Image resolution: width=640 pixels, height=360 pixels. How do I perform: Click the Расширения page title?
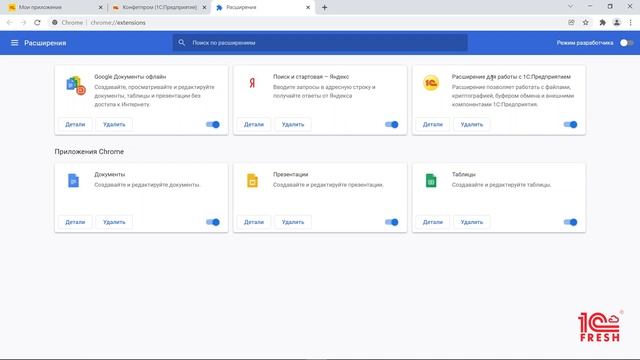pyautogui.click(x=45, y=43)
